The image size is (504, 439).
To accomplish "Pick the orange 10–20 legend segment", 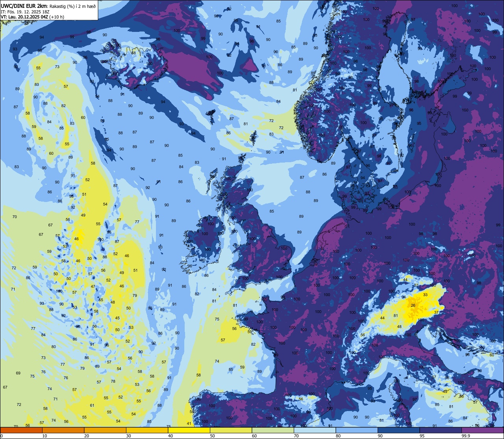I will click(x=63, y=430).
